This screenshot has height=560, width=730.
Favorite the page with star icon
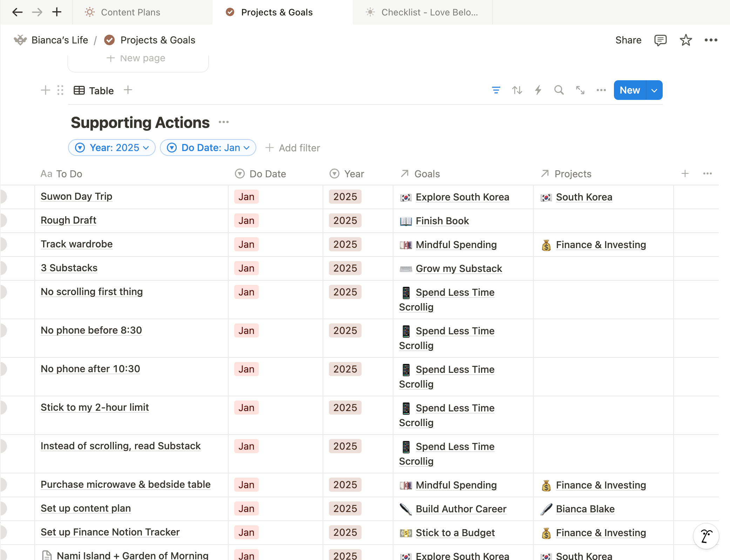[x=685, y=40]
